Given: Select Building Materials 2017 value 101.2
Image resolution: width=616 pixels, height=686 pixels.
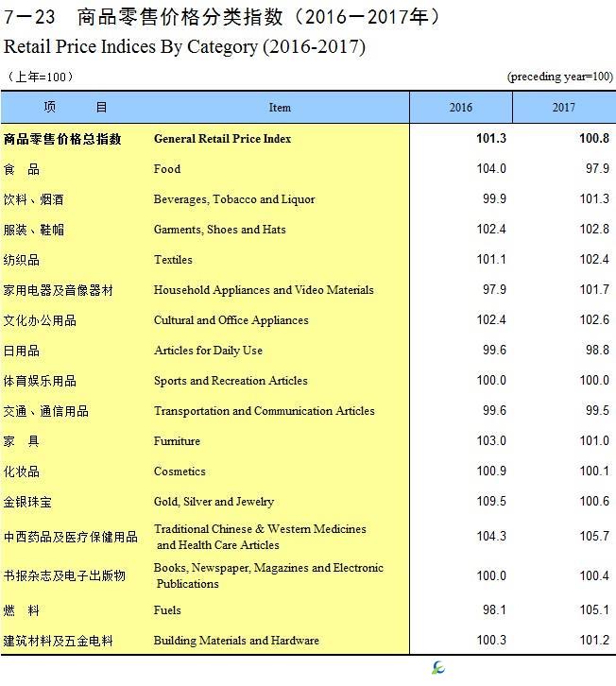Looking at the screenshot, I should (x=594, y=640).
